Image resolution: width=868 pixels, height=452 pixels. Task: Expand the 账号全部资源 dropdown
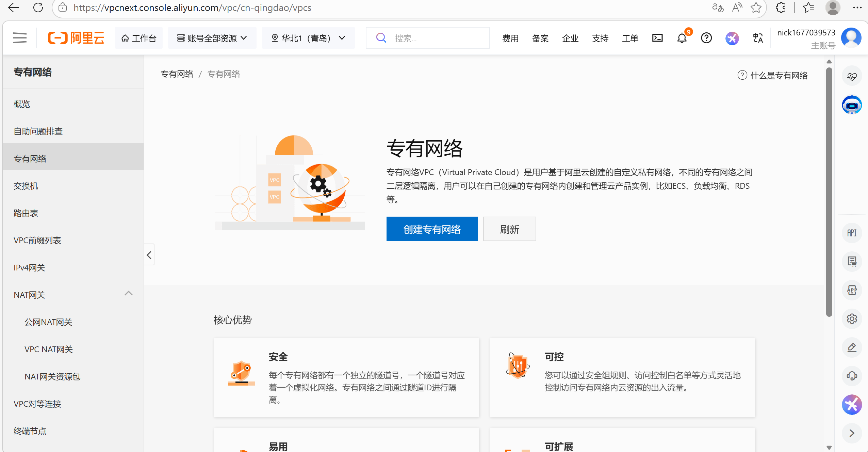pyautogui.click(x=212, y=38)
